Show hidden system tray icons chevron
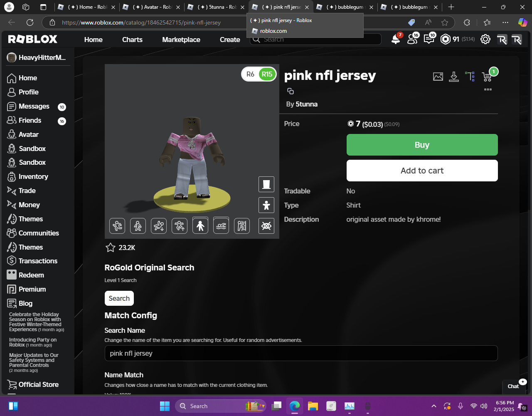Image resolution: width=532 pixels, height=416 pixels. [434, 406]
